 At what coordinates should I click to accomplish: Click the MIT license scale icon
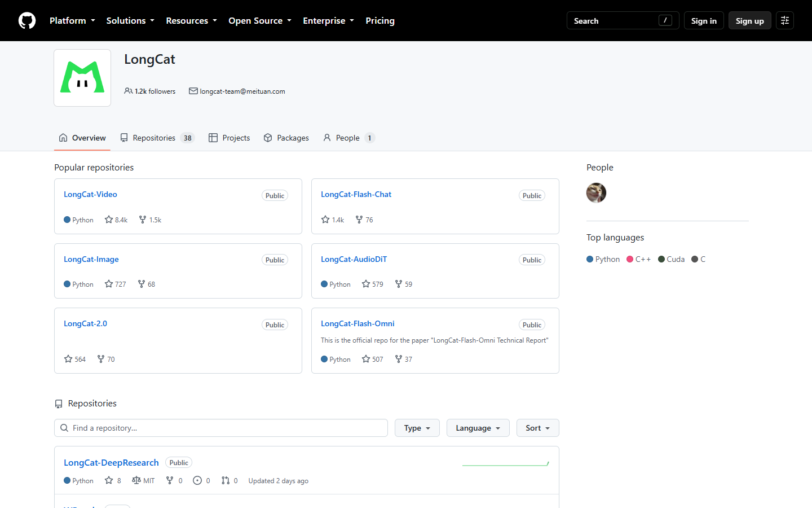pos(136,480)
